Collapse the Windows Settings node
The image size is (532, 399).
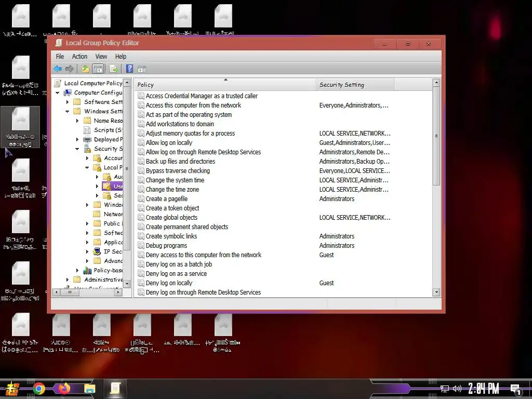67,111
